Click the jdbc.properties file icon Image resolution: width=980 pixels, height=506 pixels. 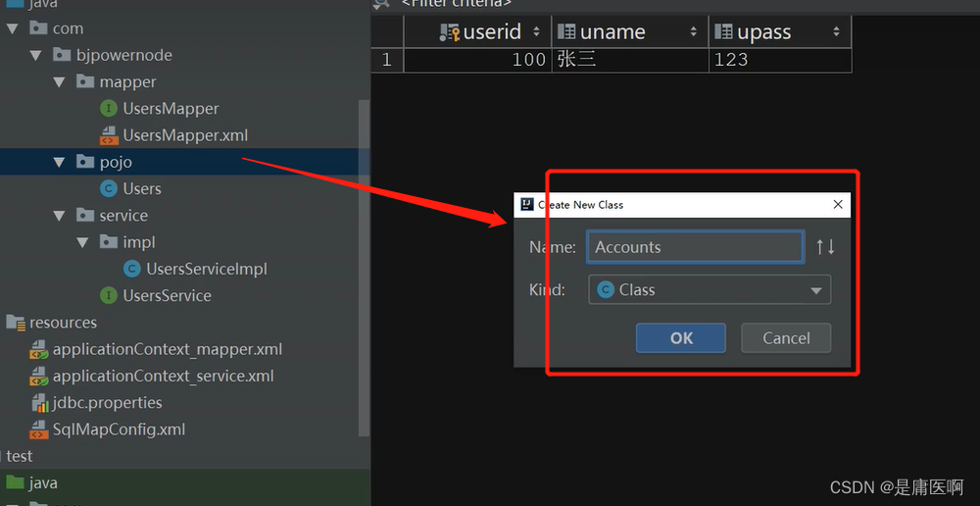[x=39, y=403]
